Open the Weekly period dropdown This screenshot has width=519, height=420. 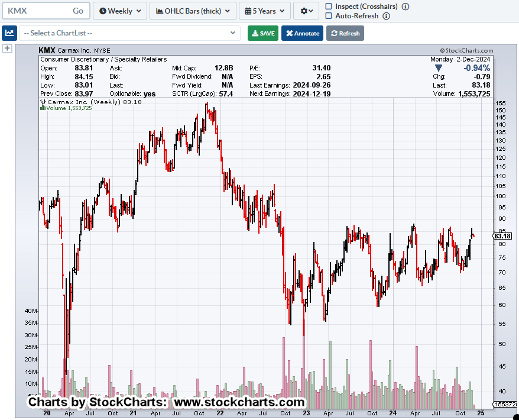120,11
